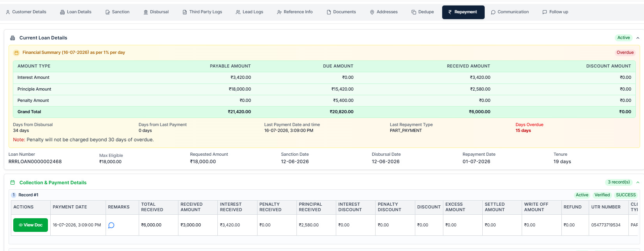
Task: Click the Documents file icon
Action: click(329, 12)
